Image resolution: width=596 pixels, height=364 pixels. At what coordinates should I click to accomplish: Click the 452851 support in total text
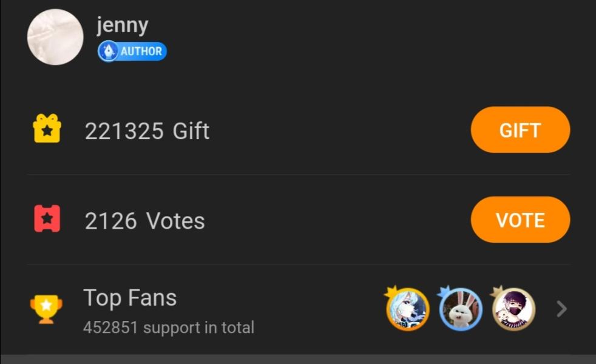[169, 328]
